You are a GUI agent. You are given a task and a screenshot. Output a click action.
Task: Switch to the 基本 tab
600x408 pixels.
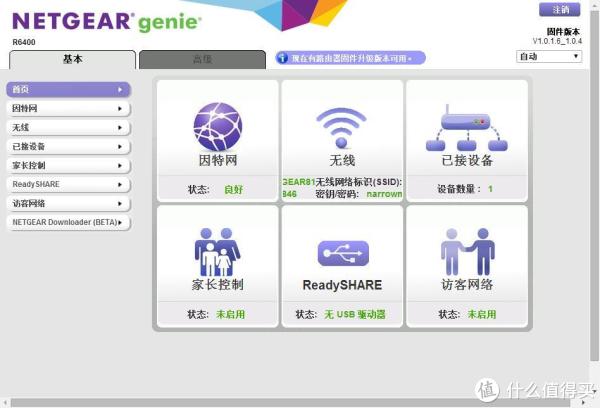72,60
